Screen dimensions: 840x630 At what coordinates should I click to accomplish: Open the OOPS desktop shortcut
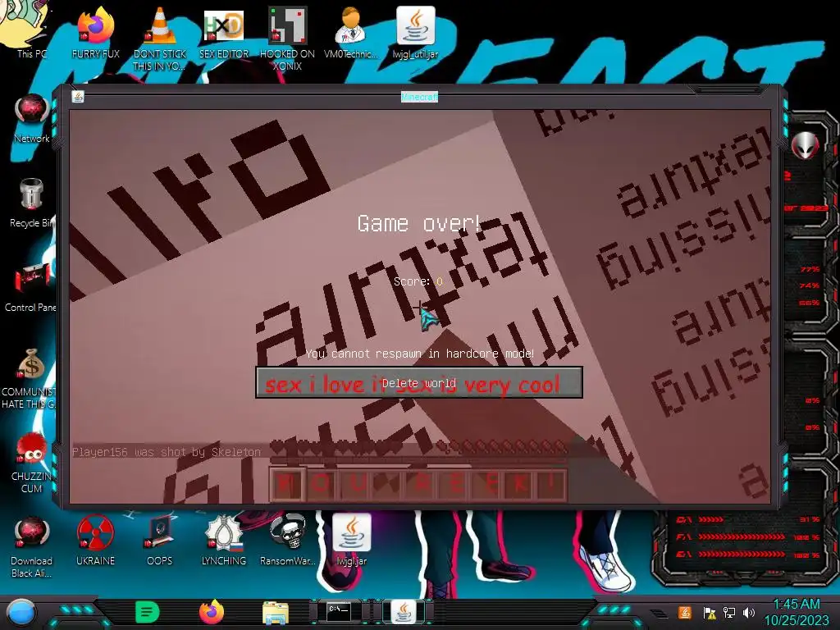[160, 540]
